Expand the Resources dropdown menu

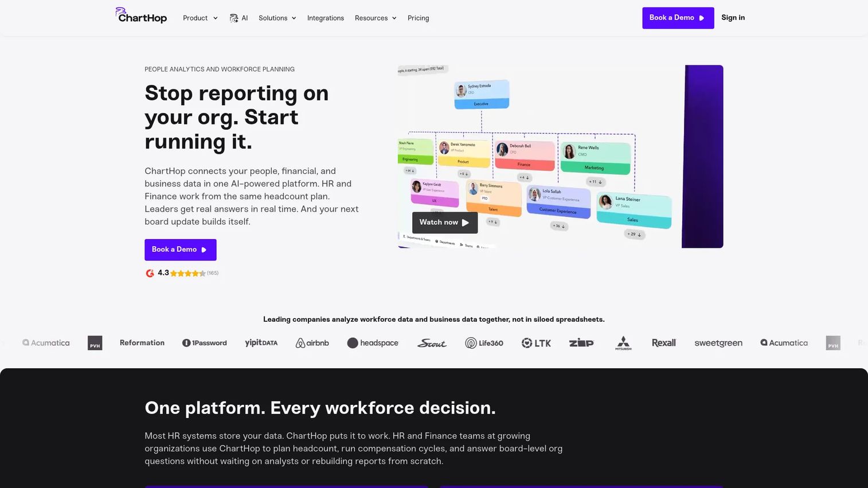click(376, 18)
